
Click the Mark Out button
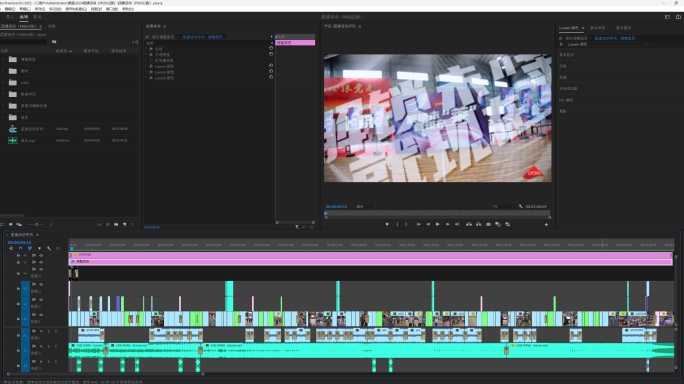(x=406, y=224)
